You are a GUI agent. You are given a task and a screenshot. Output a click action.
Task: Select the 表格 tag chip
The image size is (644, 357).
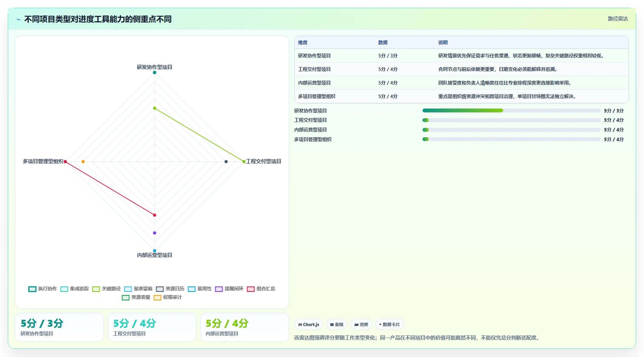[337, 324]
